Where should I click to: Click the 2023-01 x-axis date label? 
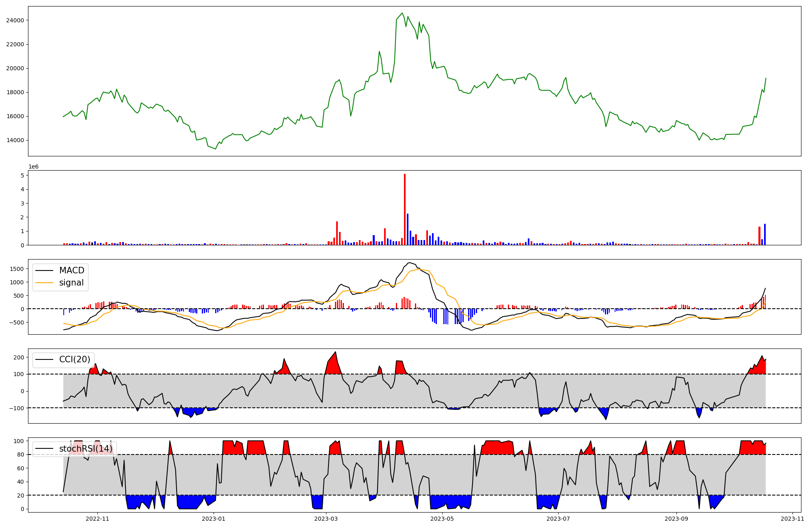214,519
